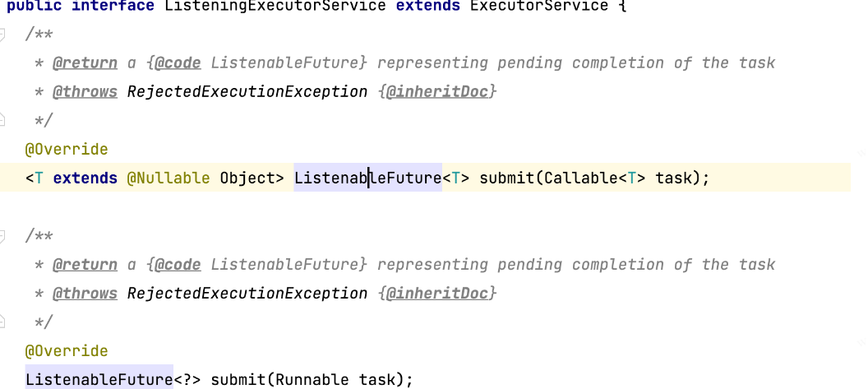Collapse the Javadoc fold marker above submit(Runnable)
868x389 pixels.
[2, 237]
